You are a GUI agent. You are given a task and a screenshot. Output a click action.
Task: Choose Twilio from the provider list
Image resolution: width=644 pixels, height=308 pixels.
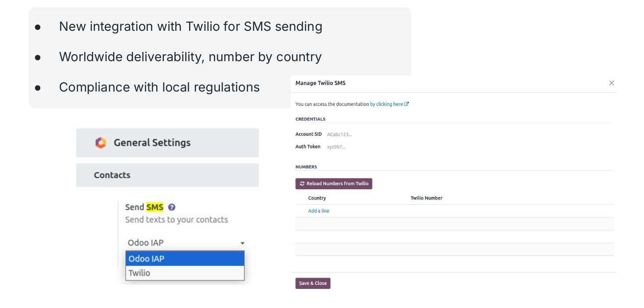[185, 273]
